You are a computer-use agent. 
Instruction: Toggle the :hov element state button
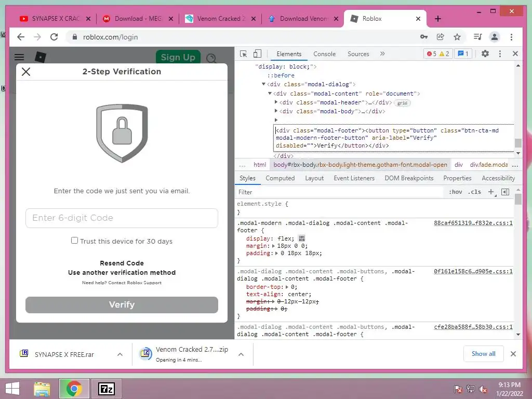pyautogui.click(x=455, y=192)
